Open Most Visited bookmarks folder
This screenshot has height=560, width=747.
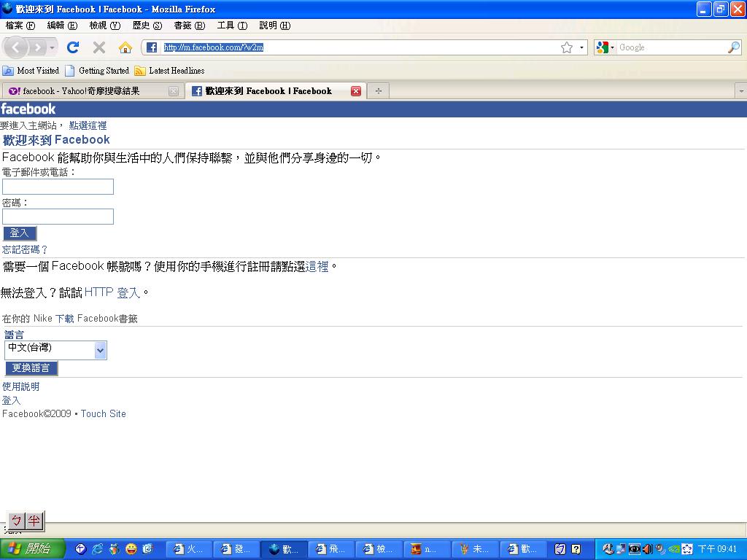point(31,71)
